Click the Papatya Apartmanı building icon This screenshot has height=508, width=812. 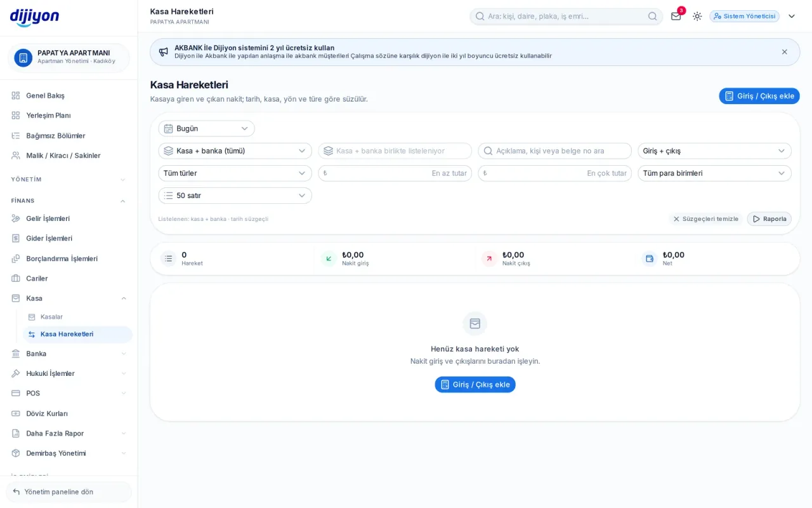[23, 58]
